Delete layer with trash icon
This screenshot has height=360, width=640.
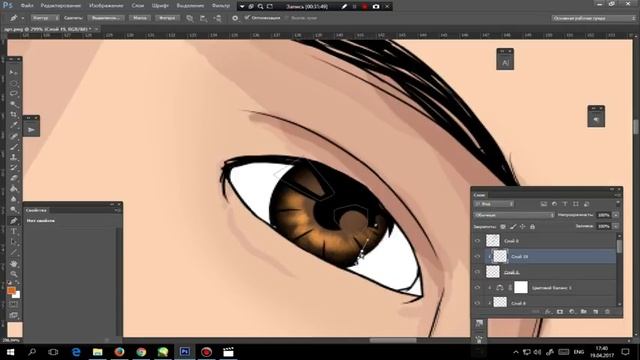pos(607,311)
